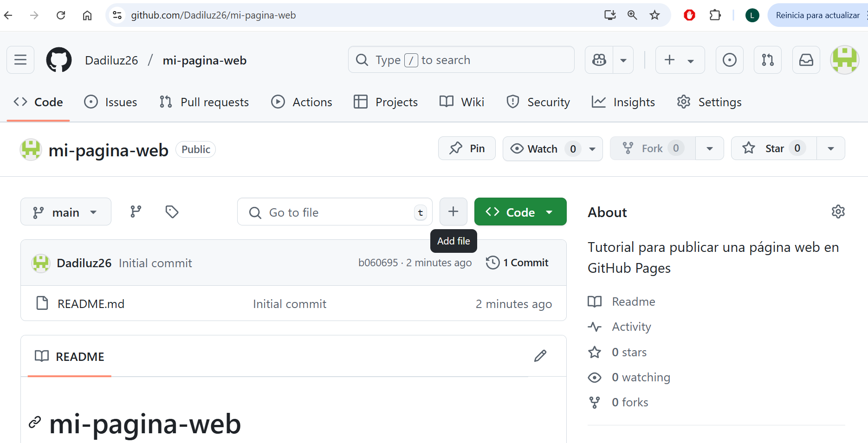
Task: Open the Wiki tab
Action: [x=462, y=102]
